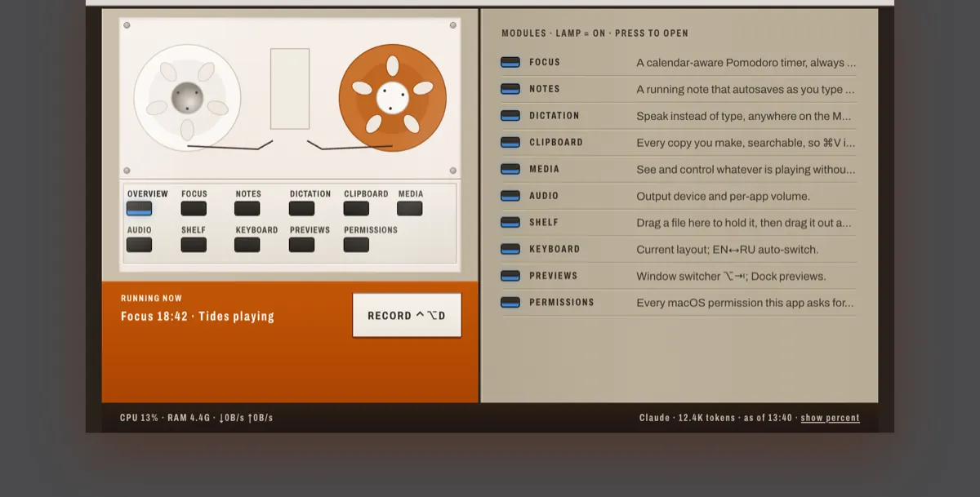The height and width of the screenshot is (497, 980).
Task: Click 'MODULES · LAMP = ON · PRESS TO OPEN' header
Action: point(595,33)
